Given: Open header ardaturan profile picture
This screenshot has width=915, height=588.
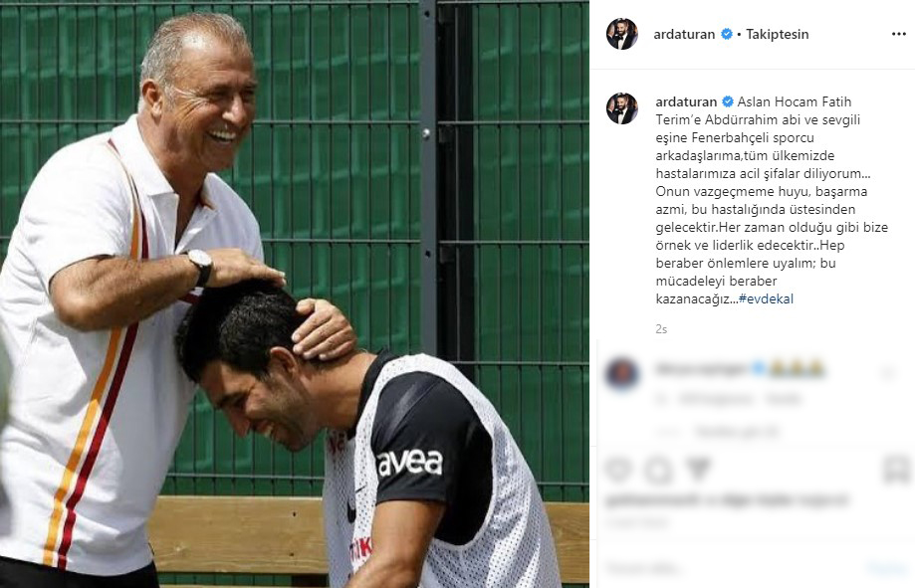Looking at the screenshot, I should [622, 34].
